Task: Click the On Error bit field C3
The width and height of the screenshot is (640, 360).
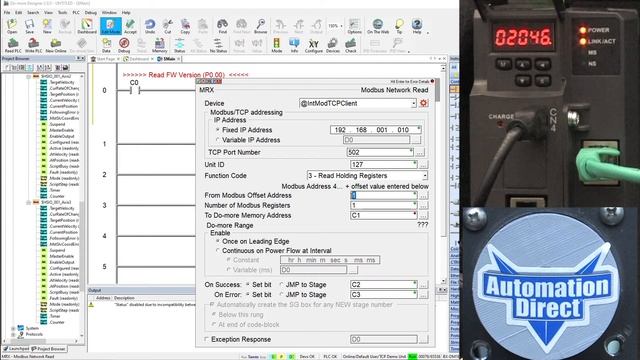Action: pyautogui.click(x=384, y=294)
